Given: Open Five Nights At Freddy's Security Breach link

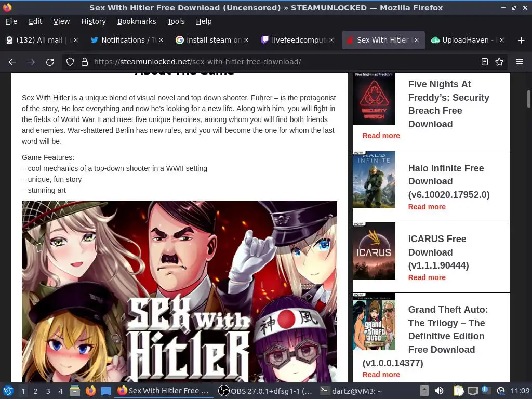Looking at the screenshot, I should point(448,104).
